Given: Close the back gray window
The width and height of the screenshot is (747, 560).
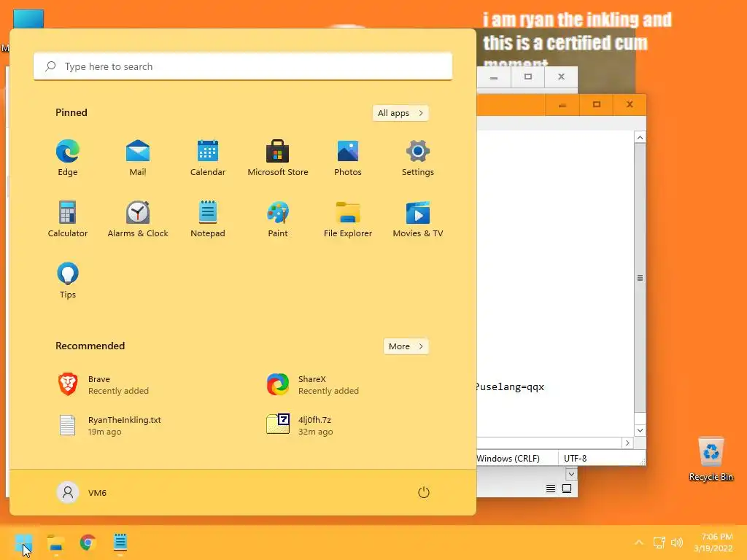Looking at the screenshot, I should [x=561, y=77].
